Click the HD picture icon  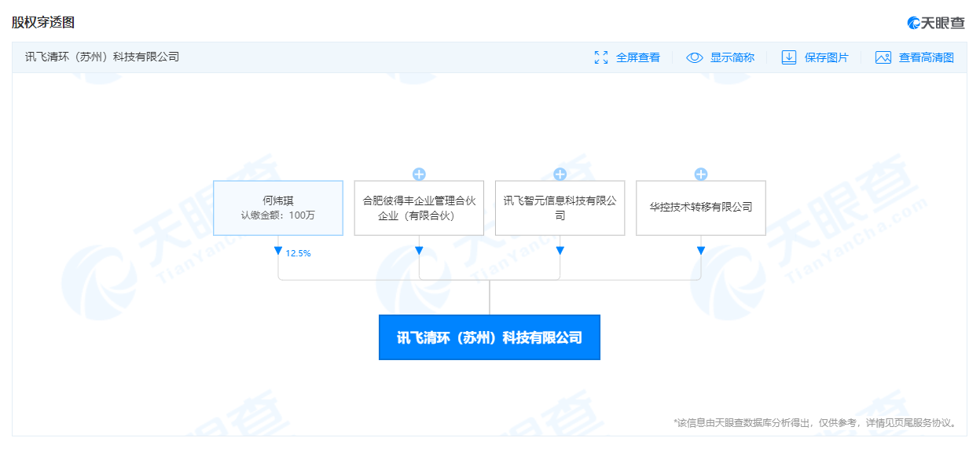883,57
